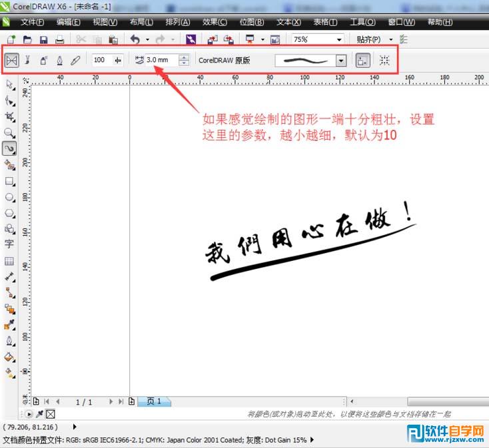
Task: Select the Shape edit tool
Action: 10,101
